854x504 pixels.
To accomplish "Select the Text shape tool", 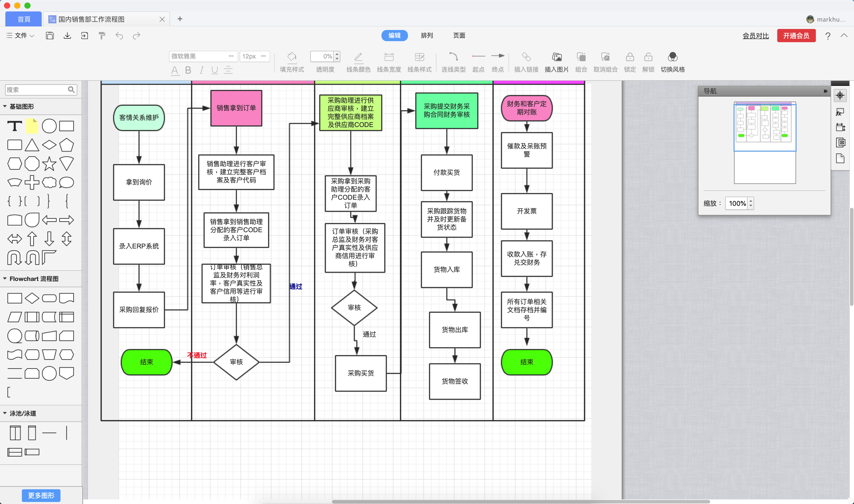I will click(x=14, y=126).
